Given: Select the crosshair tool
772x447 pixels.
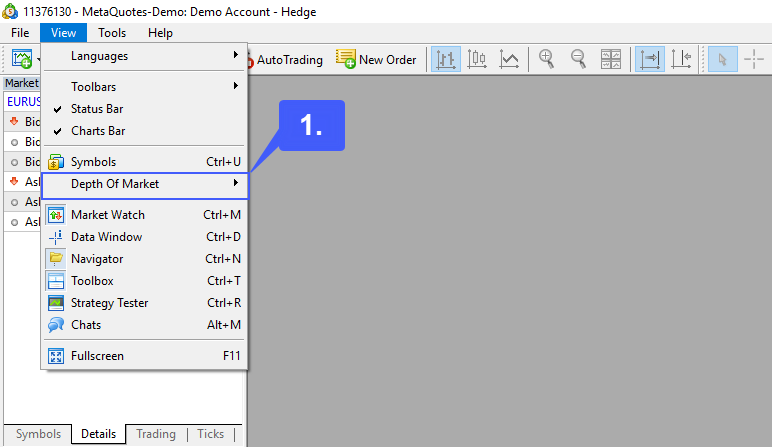Looking at the screenshot, I should click(x=754, y=60).
